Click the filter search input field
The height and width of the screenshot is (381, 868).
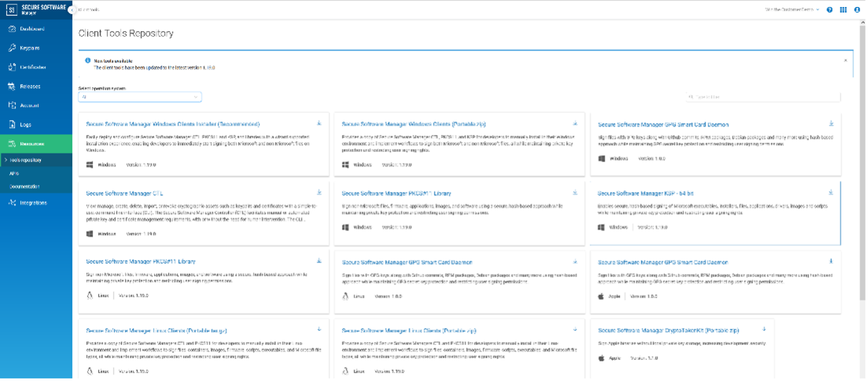[x=763, y=97]
